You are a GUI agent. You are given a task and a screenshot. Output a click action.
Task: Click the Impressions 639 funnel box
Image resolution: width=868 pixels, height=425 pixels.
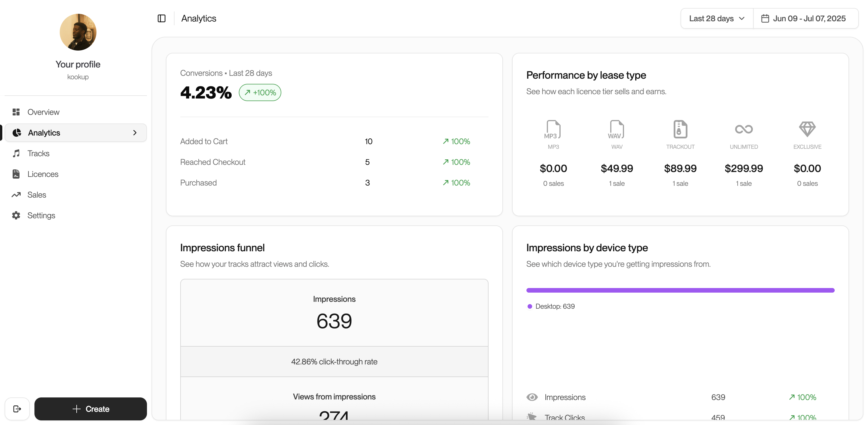334,313
